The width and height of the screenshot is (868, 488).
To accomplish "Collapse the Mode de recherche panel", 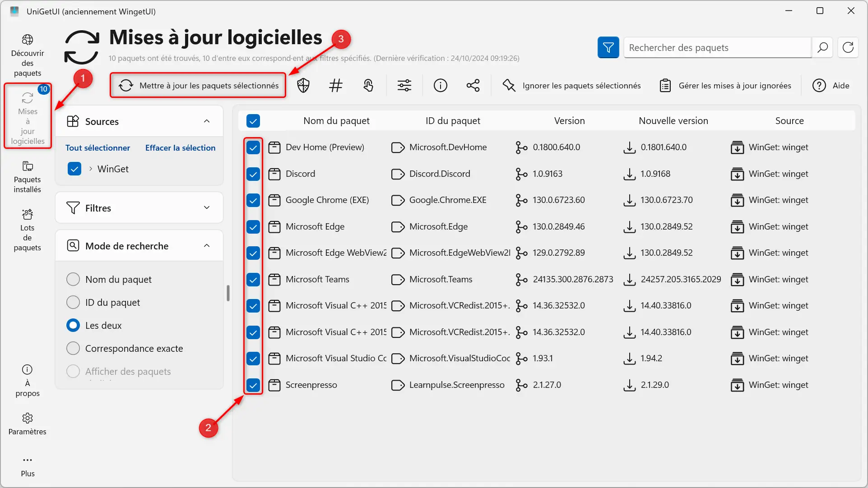I will point(207,246).
